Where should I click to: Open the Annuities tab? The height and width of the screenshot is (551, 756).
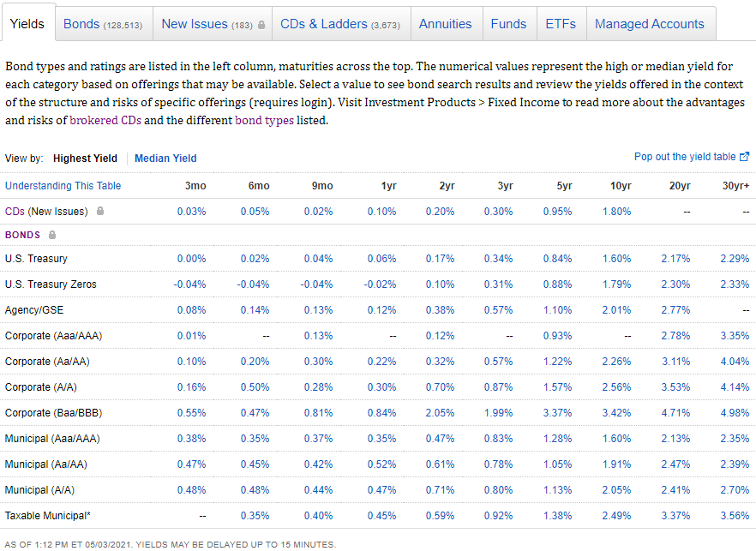pyautogui.click(x=445, y=24)
